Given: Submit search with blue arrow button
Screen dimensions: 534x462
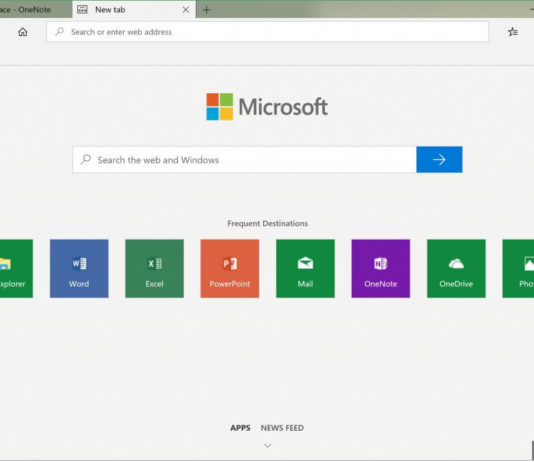Looking at the screenshot, I should pos(439,160).
